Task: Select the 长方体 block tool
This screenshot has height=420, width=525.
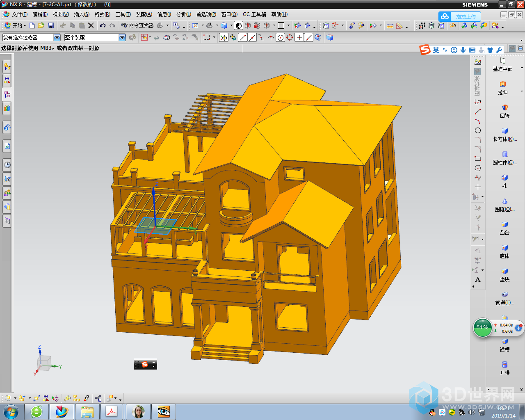Action: pos(504,135)
